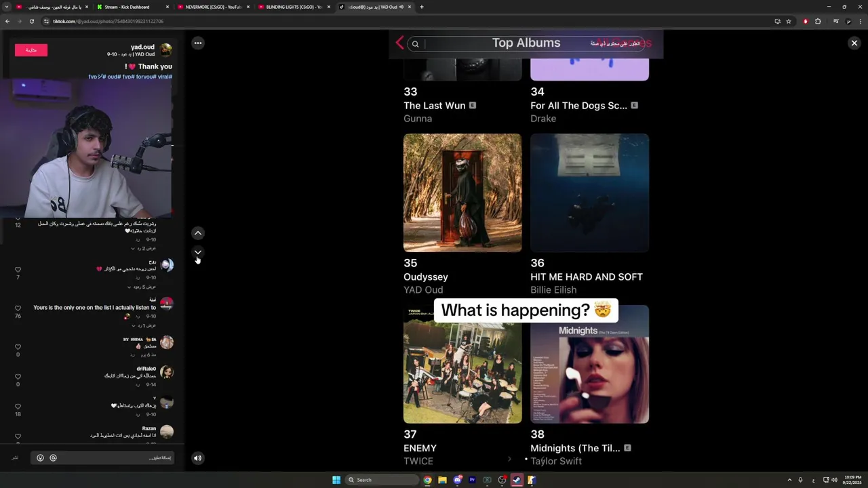The width and height of the screenshot is (868, 488).
Task: Close the TikTok photo viewer with the X
Action: point(854,43)
